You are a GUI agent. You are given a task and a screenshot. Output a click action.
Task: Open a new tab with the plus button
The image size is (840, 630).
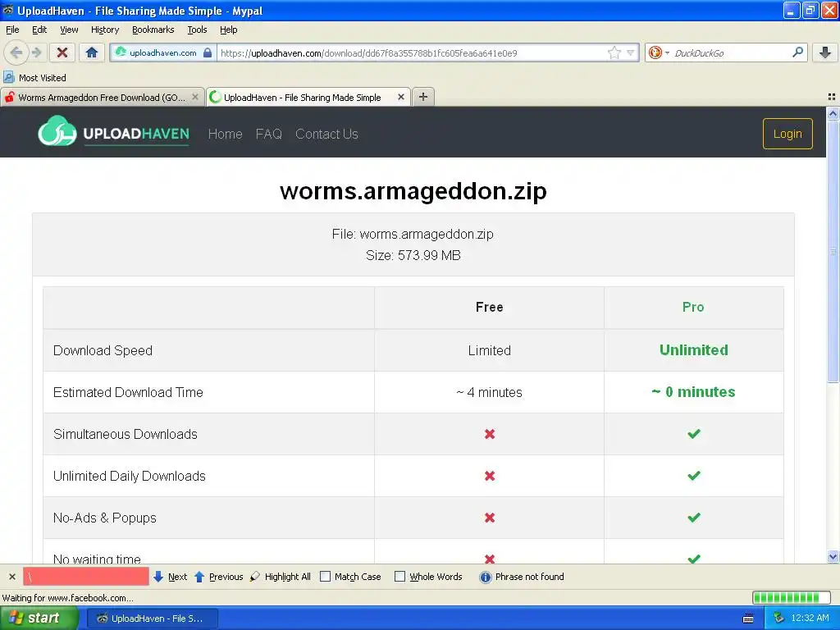[423, 97]
